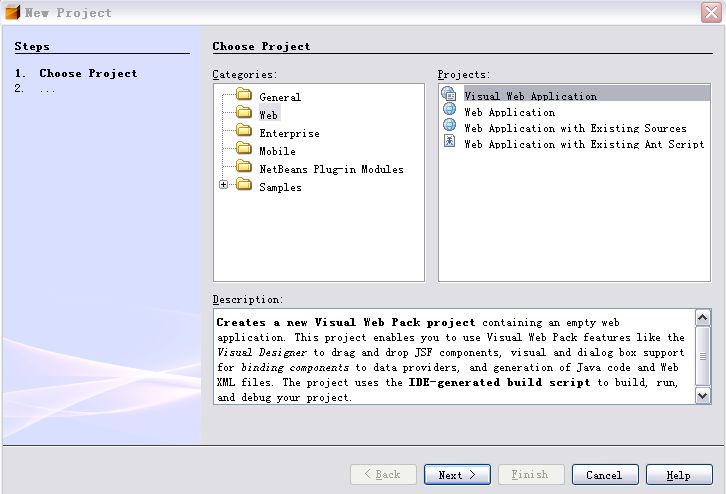Select Web Application with Existing Ant Script
Viewport: 726px width, 494px height.
click(584, 144)
